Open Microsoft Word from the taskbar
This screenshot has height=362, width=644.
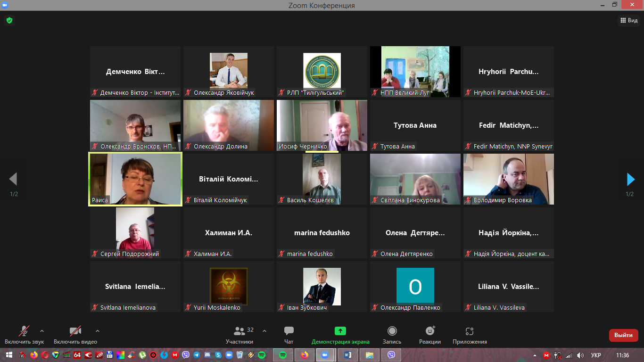coord(347,355)
